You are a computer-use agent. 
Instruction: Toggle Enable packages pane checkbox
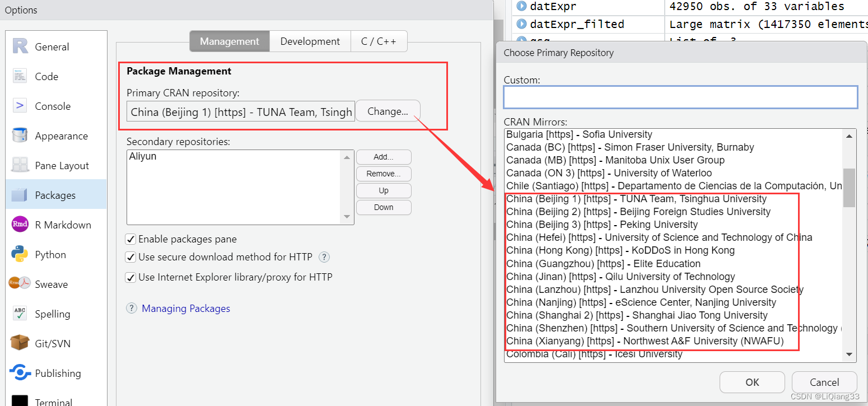point(130,239)
